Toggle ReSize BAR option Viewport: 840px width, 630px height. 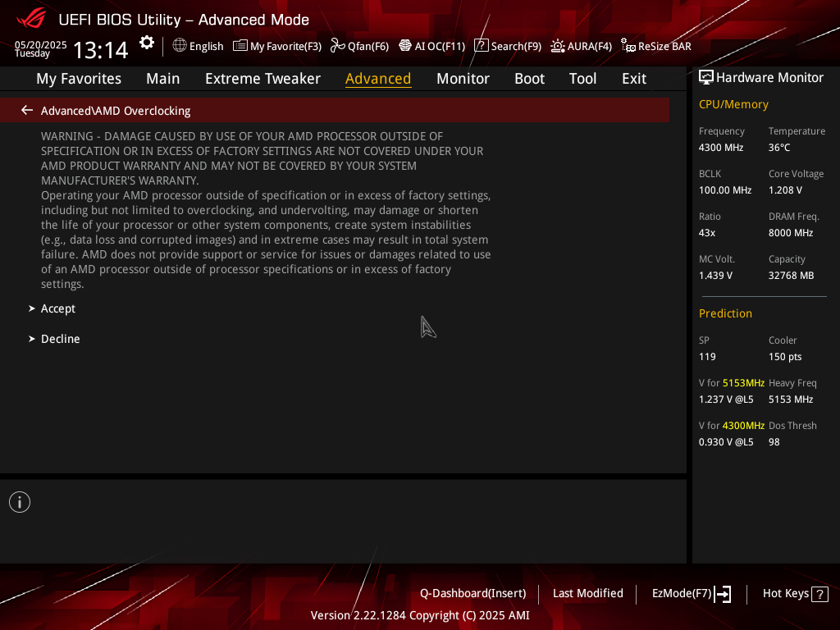(664, 46)
